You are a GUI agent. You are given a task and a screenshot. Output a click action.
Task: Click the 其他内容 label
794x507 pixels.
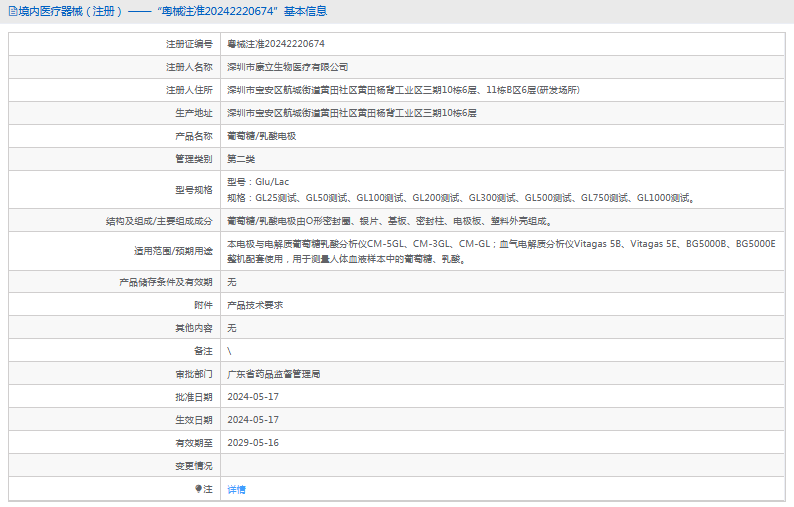[x=194, y=328]
